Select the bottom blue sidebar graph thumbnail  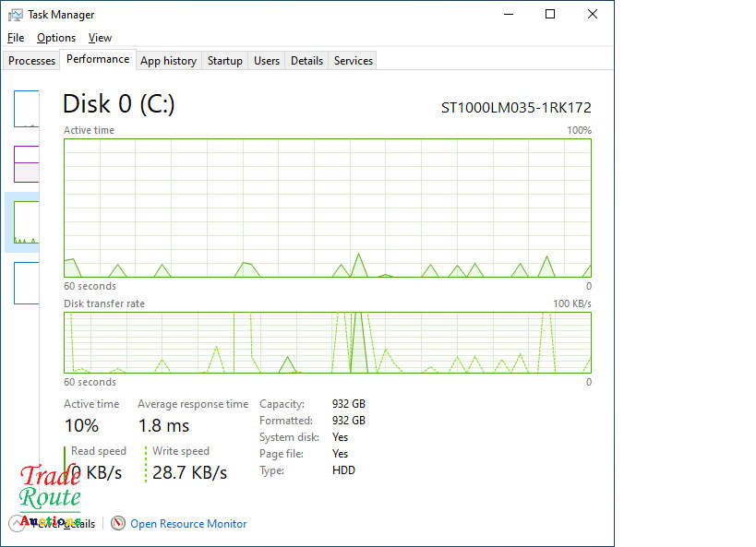pyautogui.click(x=27, y=282)
